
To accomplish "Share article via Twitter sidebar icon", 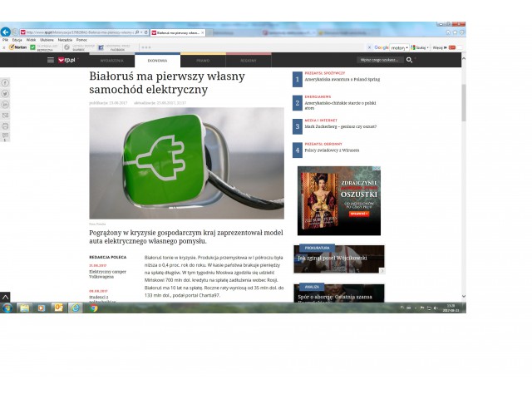I will 6,94.
